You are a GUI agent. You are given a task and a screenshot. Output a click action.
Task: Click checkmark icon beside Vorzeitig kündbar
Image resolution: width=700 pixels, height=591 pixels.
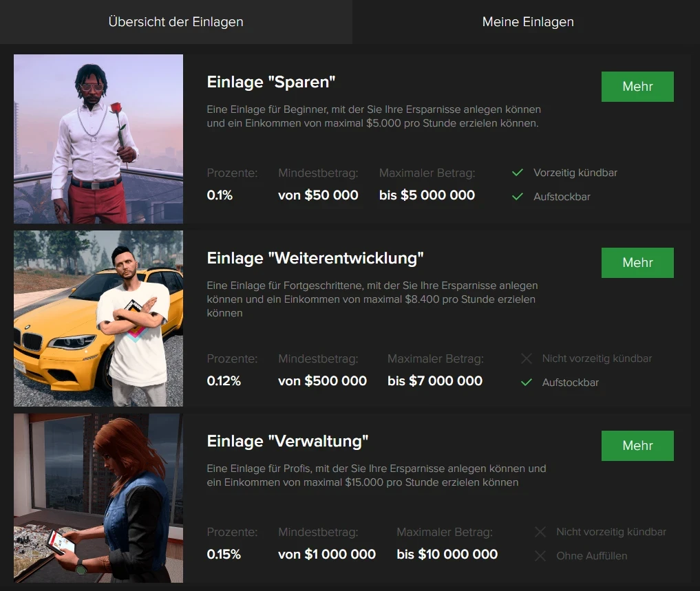point(518,173)
